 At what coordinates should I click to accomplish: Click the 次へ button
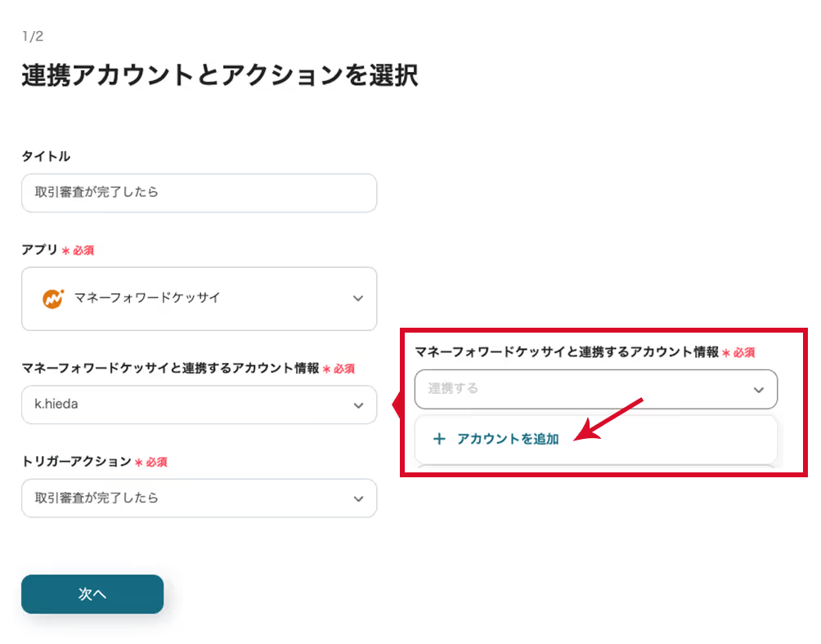click(92, 594)
